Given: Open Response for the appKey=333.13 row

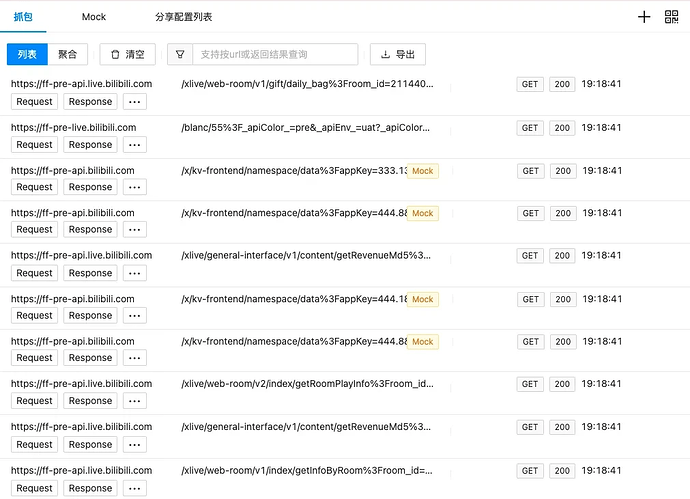Looking at the screenshot, I should (x=90, y=187).
